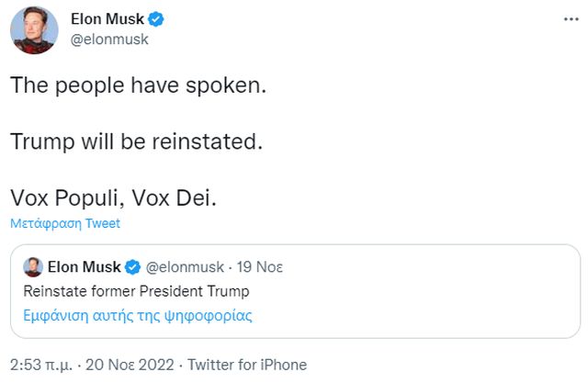
Task: Open the quoted tweet's 19 Νοε date
Action: [x=259, y=267]
